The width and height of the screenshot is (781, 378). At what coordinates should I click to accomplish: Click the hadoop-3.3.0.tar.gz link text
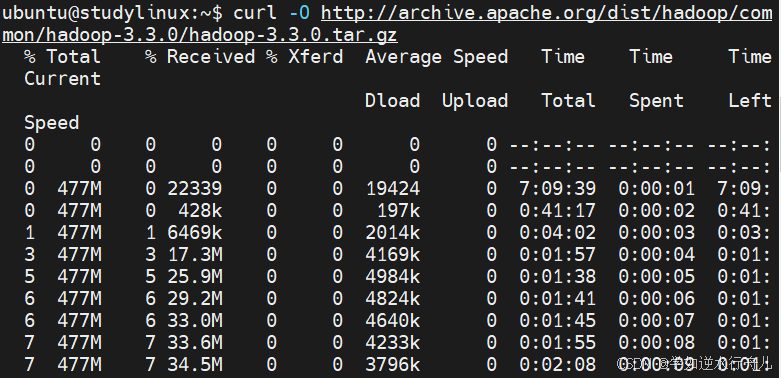click(293, 35)
